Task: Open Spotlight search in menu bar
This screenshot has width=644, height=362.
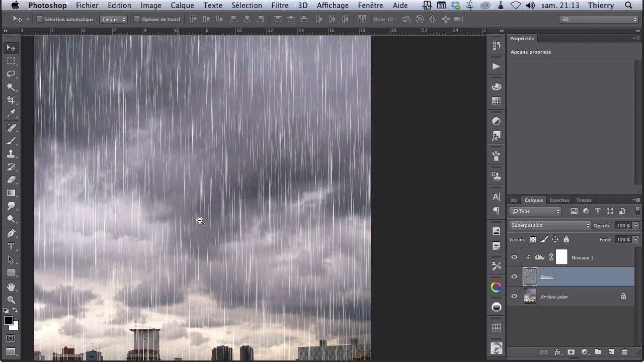Action: 628,6
